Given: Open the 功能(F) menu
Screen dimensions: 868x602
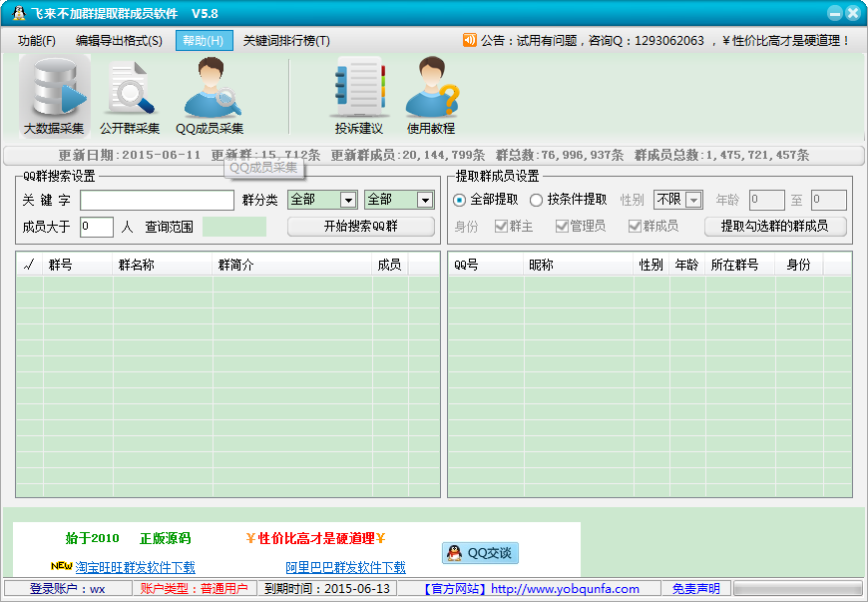Looking at the screenshot, I should click(37, 41).
